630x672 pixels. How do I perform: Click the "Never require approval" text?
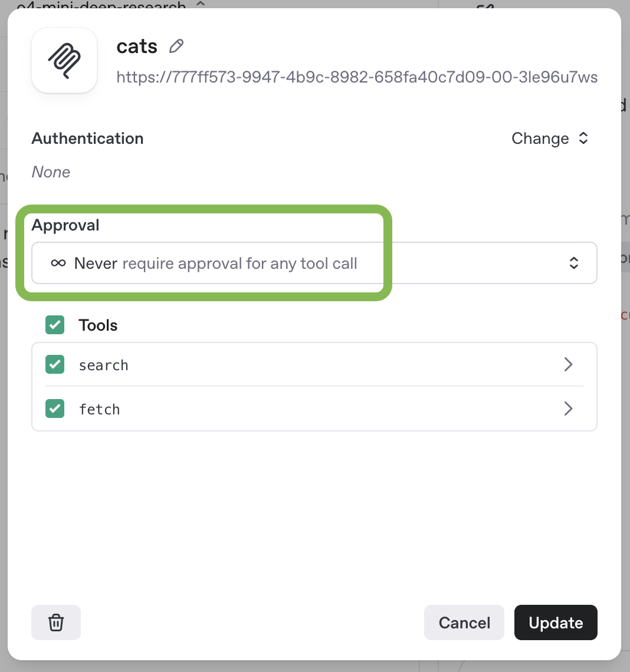(x=216, y=263)
